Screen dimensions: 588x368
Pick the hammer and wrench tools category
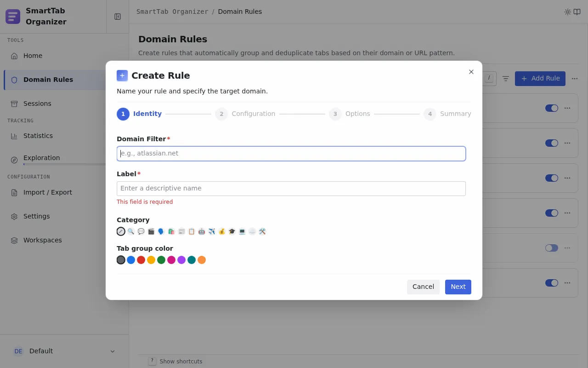coord(262,231)
